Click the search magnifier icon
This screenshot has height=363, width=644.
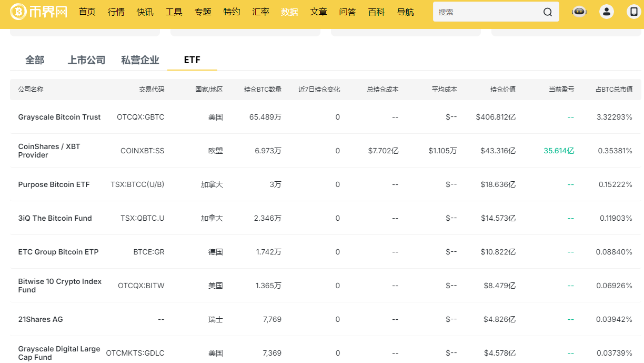coord(548,12)
